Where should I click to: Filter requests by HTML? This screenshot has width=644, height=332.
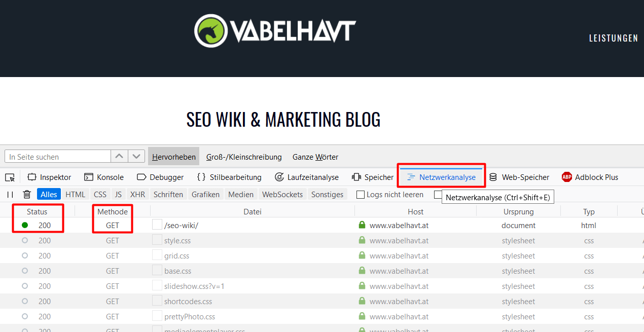[76, 194]
